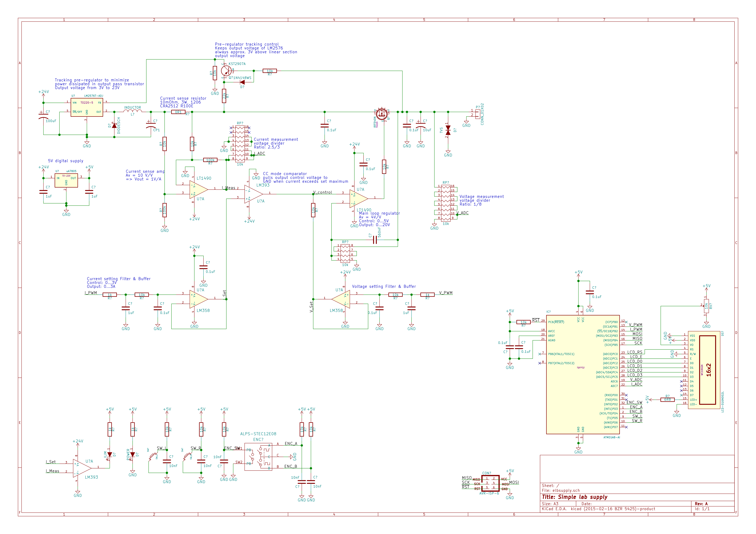
Task: Select the RV? 10k potentiometer symbol
Action: (x=706, y=306)
